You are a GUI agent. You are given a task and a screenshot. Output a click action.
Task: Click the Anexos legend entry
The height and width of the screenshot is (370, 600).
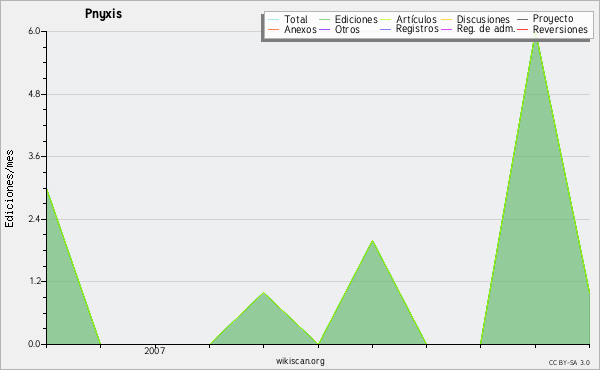(x=292, y=29)
